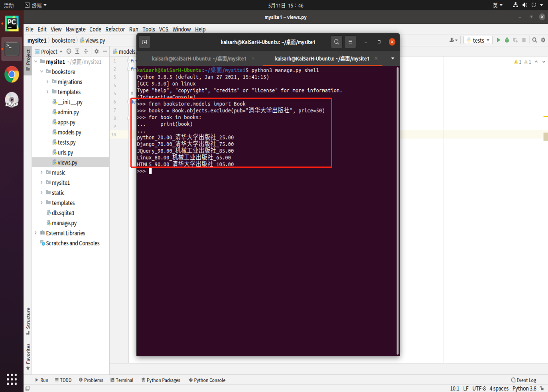Show applications grid in dock
The image size is (548, 392).
[12, 379]
